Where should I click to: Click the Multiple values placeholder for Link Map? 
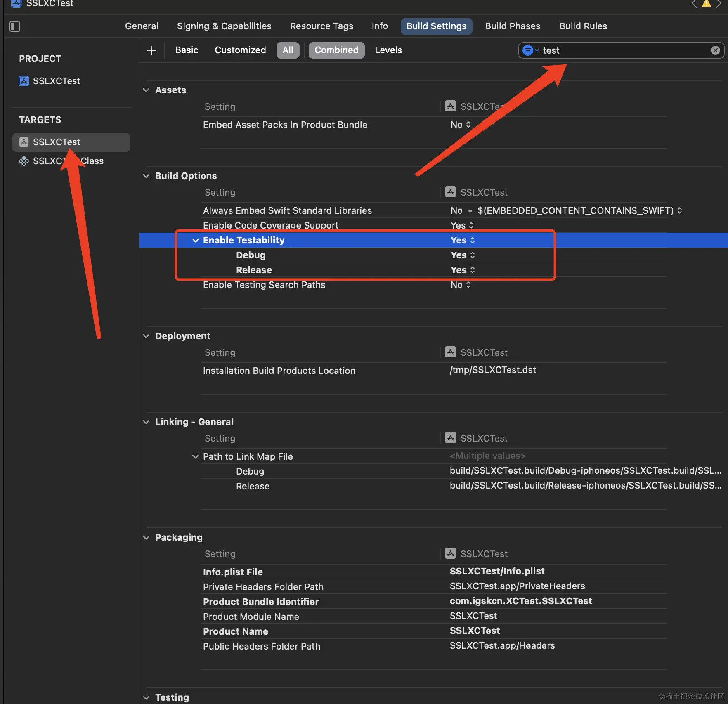(x=487, y=456)
